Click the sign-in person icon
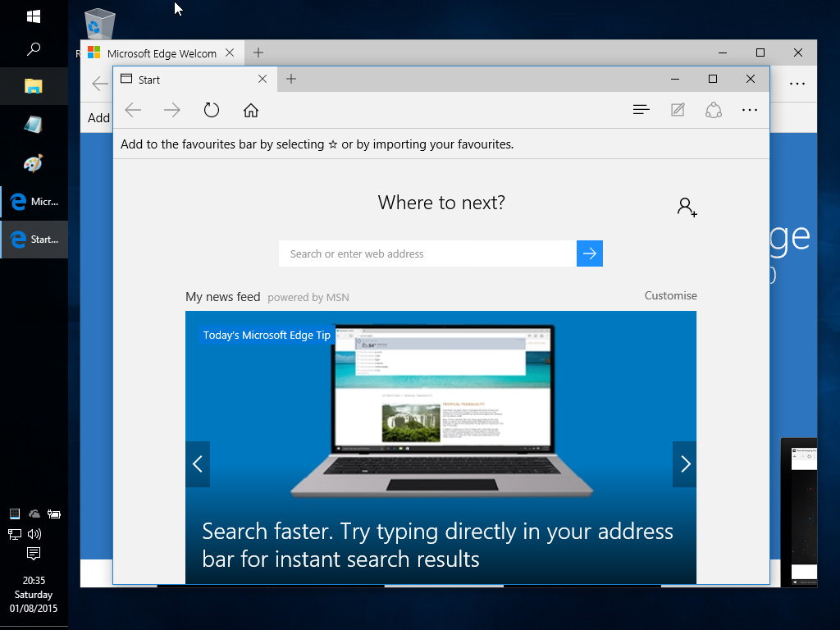Image resolution: width=840 pixels, height=630 pixels. [687, 207]
